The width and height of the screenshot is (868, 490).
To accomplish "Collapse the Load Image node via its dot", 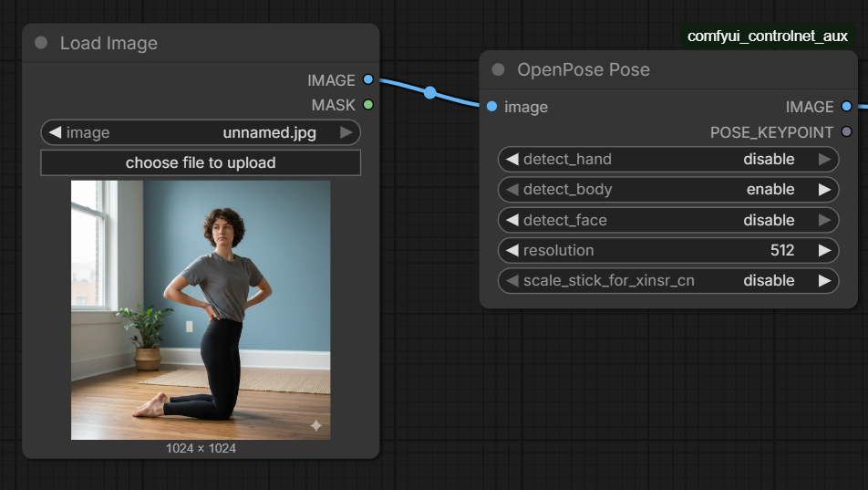I will tap(41, 43).
